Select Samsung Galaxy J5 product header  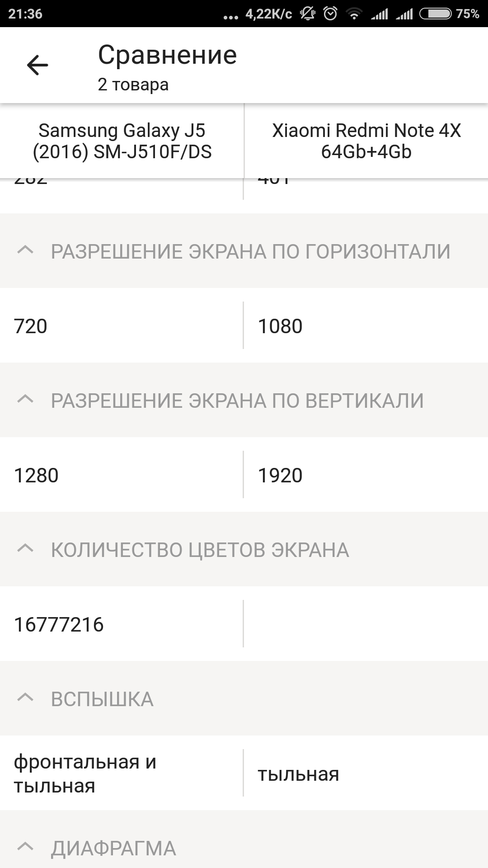[x=122, y=141]
